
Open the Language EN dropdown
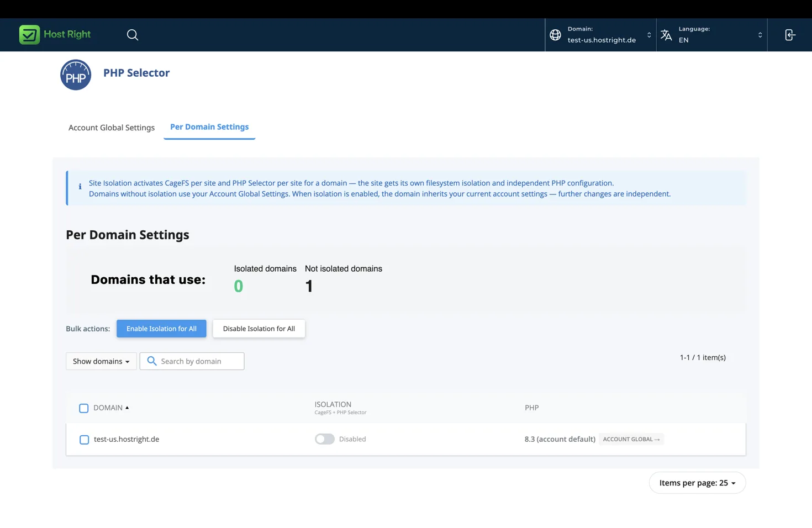tap(711, 35)
